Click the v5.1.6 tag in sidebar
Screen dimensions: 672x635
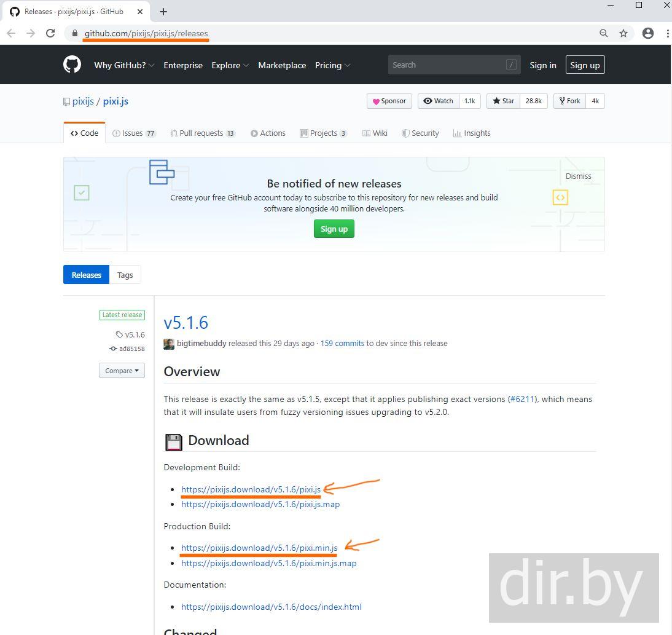pyautogui.click(x=130, y=334)
